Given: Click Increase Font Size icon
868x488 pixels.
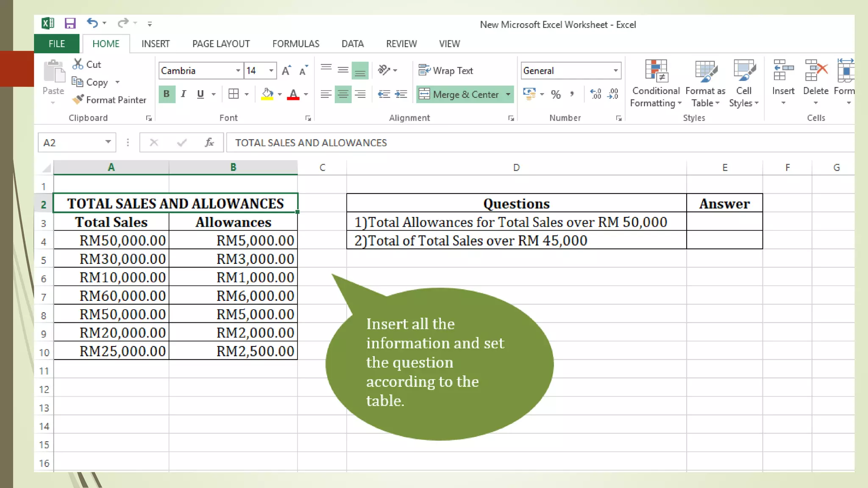Looking at the screenshot, I should click(x=287, y=70).
